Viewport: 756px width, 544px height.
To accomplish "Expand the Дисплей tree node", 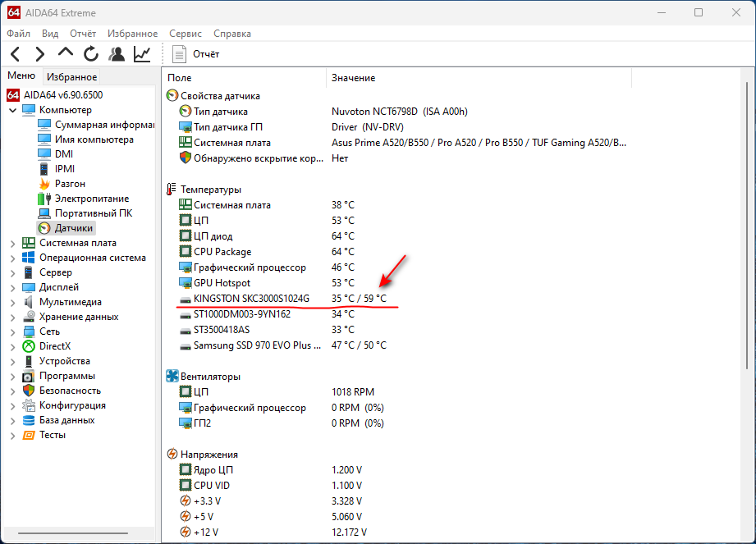I will point(12,288).
